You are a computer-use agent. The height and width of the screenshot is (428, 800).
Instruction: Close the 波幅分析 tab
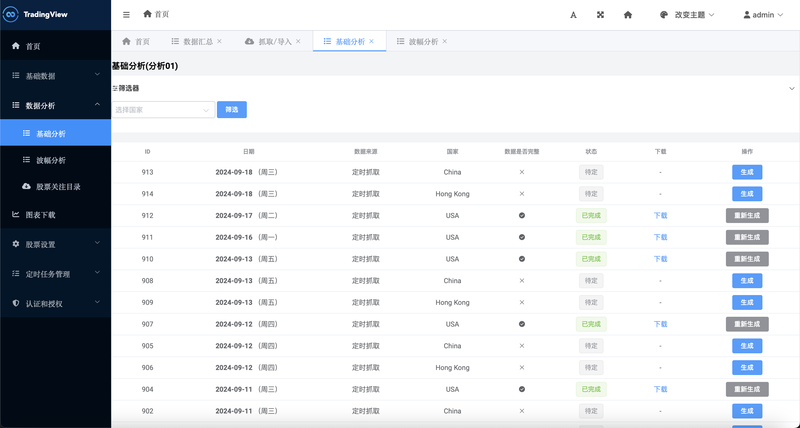(444, 41)
